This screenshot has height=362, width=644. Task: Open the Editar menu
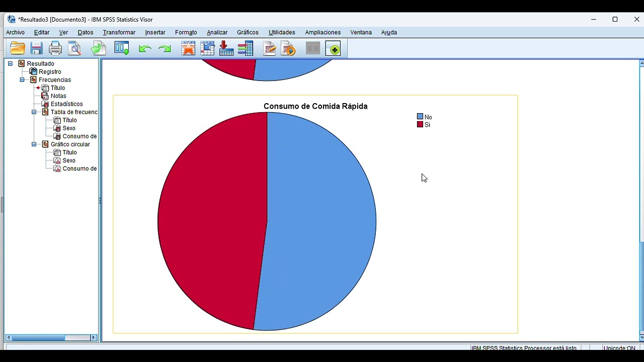pyautogui.click(x=42, y=32)
